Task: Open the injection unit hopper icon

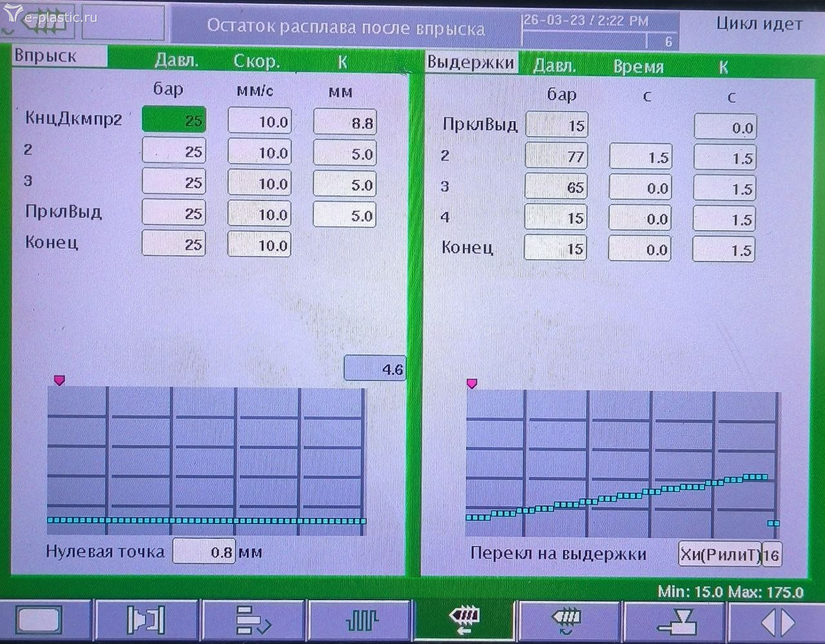Action: pyautogui.click(x=676, y=621)
